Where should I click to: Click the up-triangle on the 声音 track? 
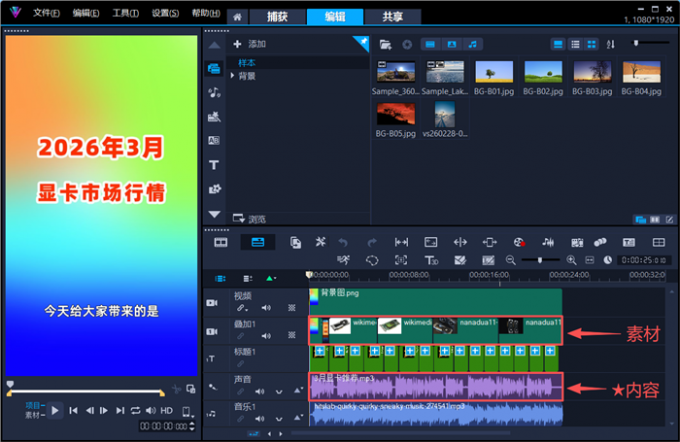(x=298, y=390)
